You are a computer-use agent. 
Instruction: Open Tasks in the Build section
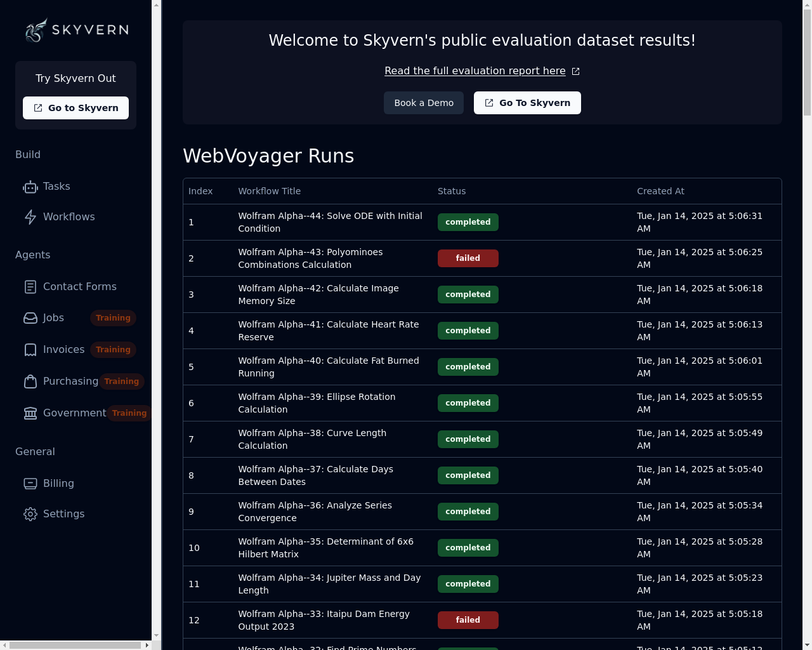point(75,187)
